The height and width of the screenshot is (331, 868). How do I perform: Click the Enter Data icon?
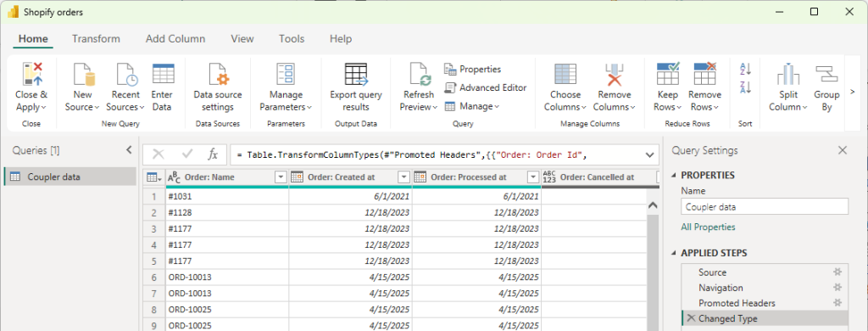163,75
